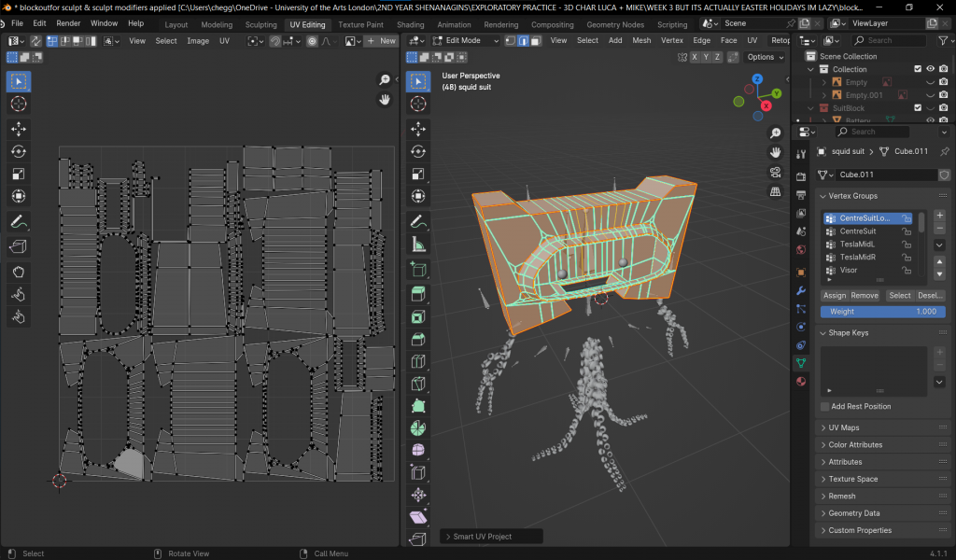Viewport: 956px width, 560px height.
Task: Select the Rip Region tool in UV editor
Action: pyautogui.click(x=19, y=246)
